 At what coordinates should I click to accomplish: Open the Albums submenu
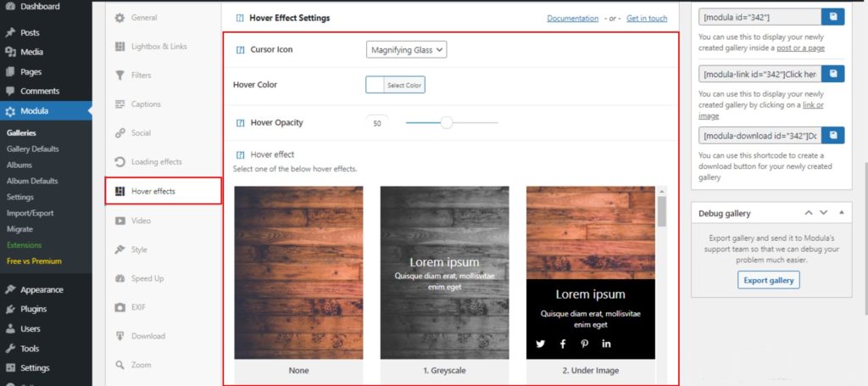pyautogui.click(x=19, y=165)
